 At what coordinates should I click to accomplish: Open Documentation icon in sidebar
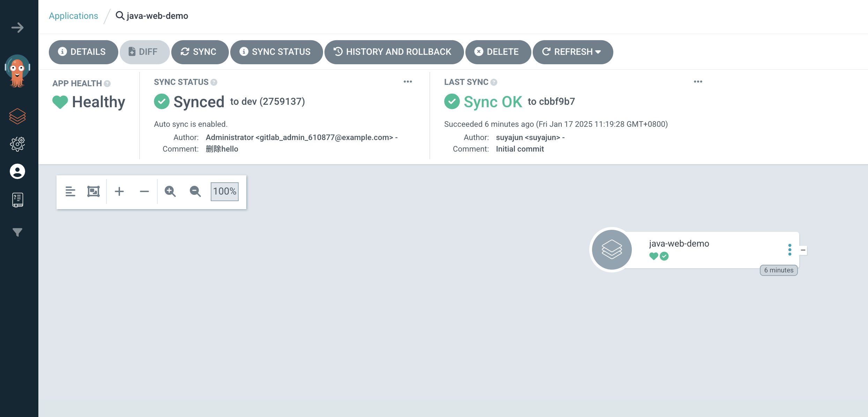tap(17, 200)
